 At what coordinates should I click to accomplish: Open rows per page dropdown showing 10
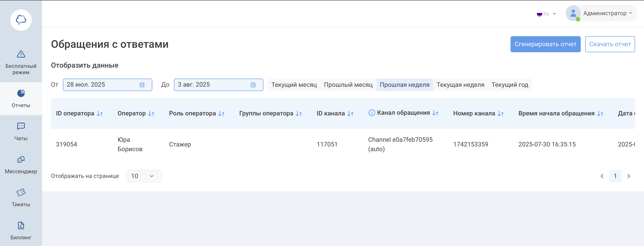click(144, 176)
